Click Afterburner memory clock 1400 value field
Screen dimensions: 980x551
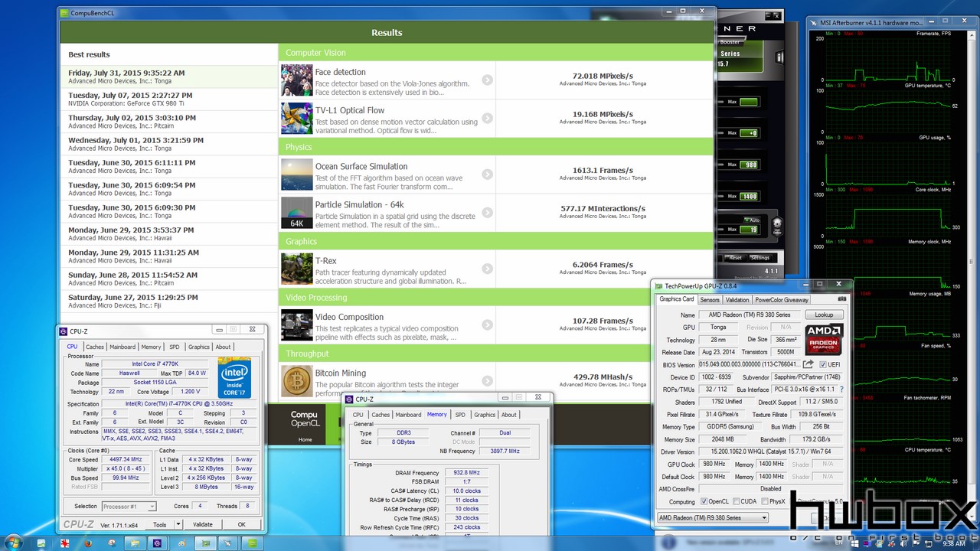coord(748,197)
